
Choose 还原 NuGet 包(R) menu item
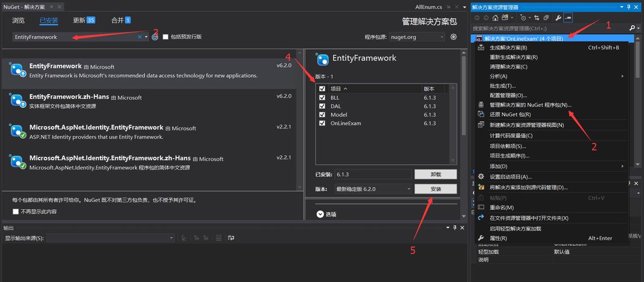coord(551,114)
